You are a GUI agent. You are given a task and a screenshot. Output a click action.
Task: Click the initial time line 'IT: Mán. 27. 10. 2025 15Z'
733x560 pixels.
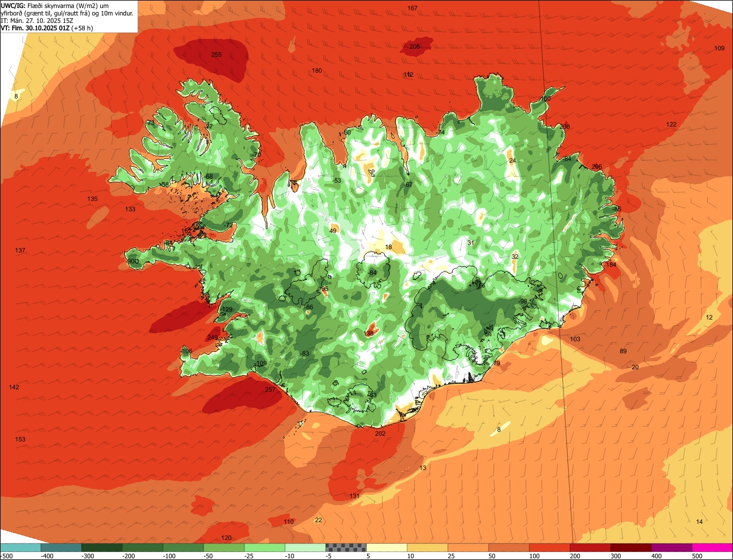(x=37, y=21)
